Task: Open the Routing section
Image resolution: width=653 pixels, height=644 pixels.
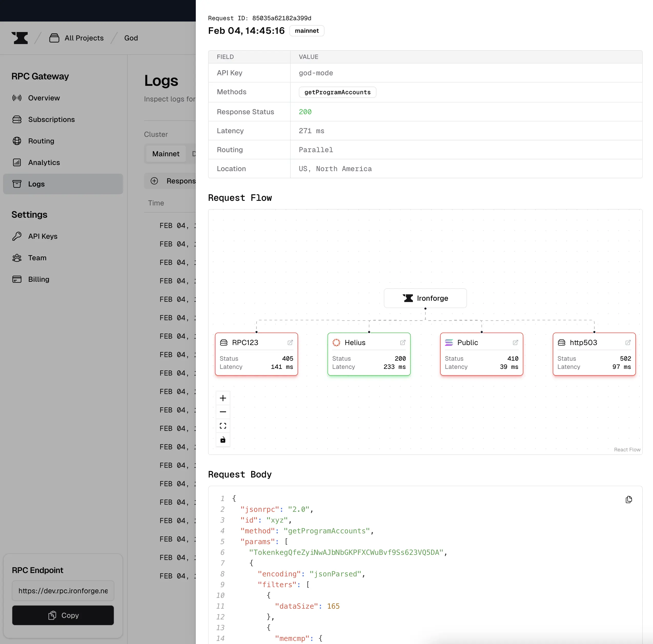Action: coord(41,141)
